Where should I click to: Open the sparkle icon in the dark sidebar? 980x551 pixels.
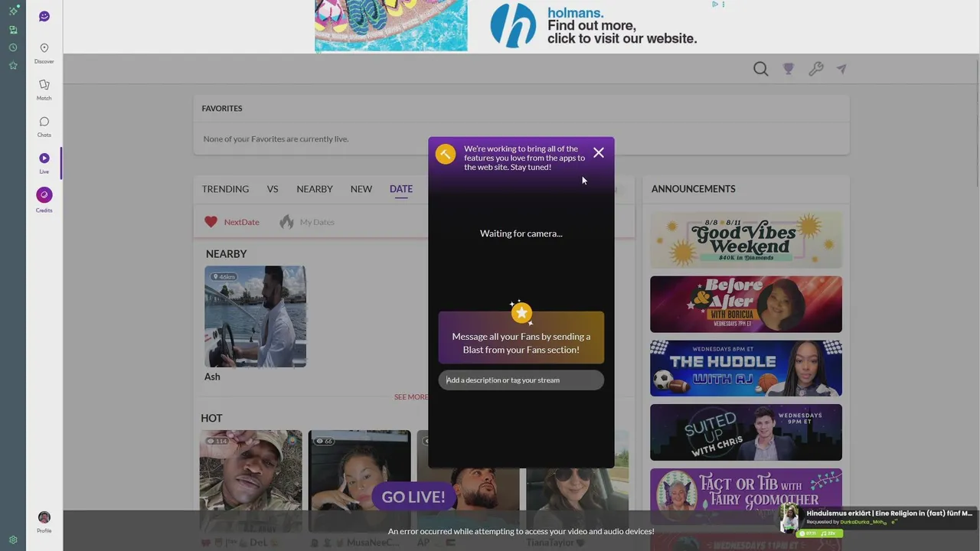tap(13, 11)
